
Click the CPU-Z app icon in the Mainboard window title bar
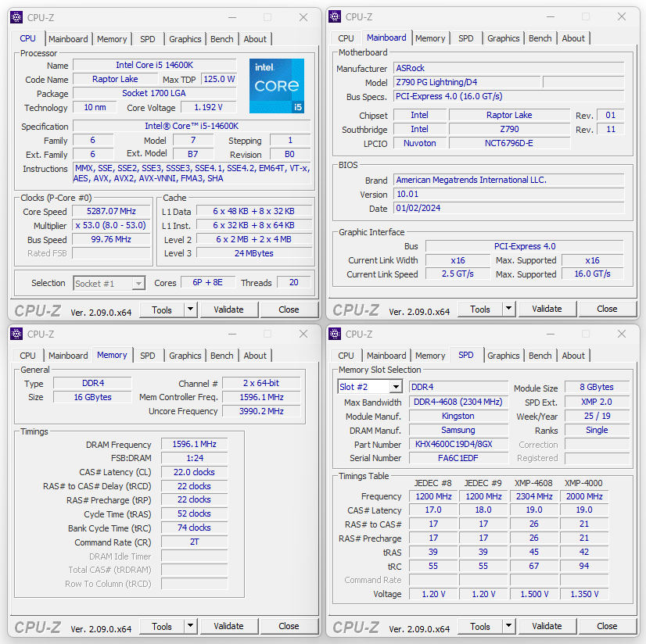click(x=335, y=16)
